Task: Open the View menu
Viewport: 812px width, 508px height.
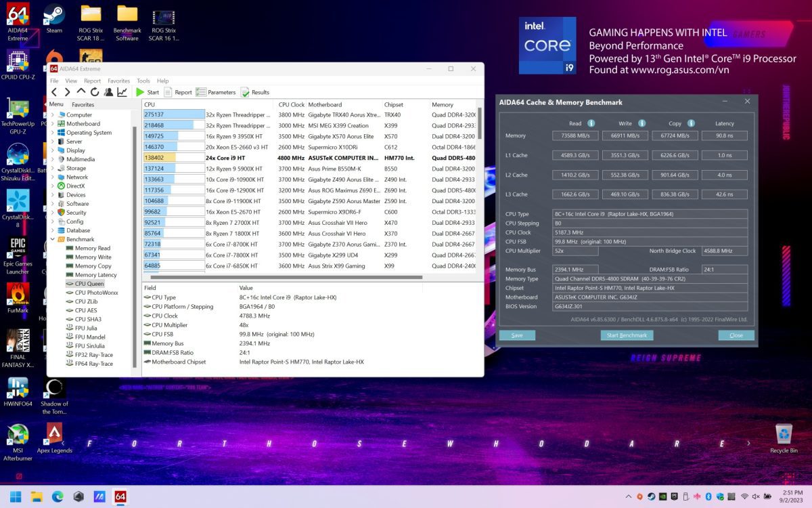Action: pos(71,81)
